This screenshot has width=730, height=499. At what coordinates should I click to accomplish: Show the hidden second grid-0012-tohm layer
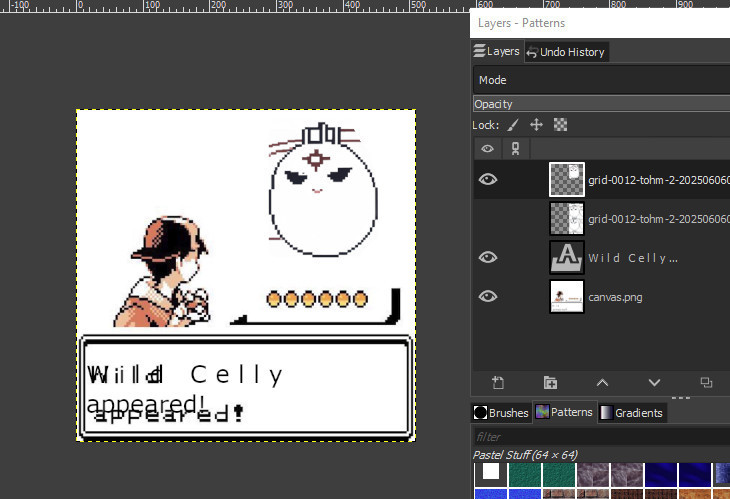[487, 218]
